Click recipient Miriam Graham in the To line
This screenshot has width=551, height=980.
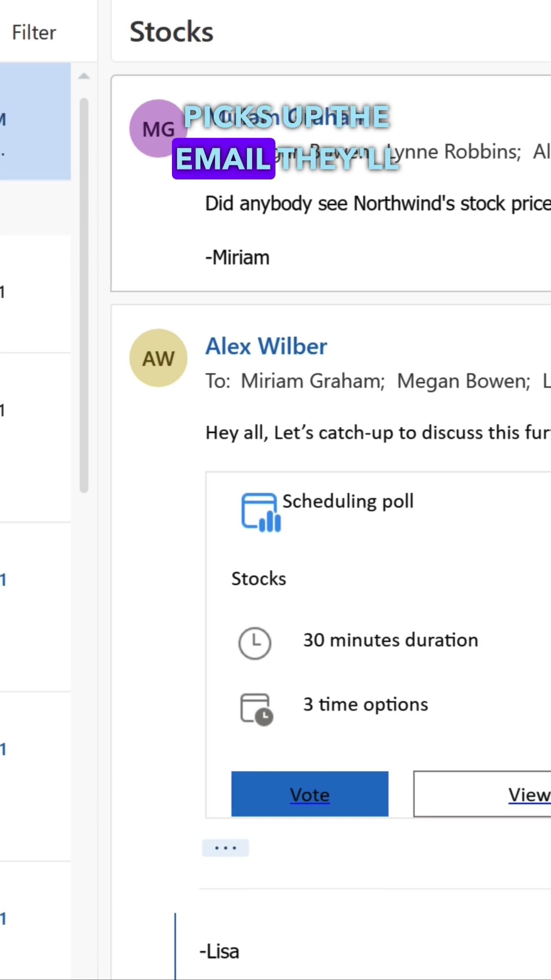point(312,381)
